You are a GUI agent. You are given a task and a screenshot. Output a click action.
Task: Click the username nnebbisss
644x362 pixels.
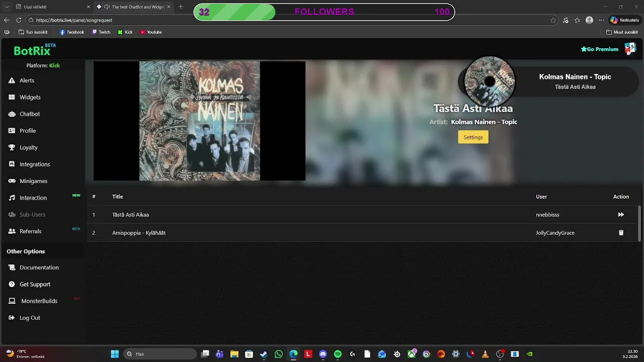coord(547,215)
